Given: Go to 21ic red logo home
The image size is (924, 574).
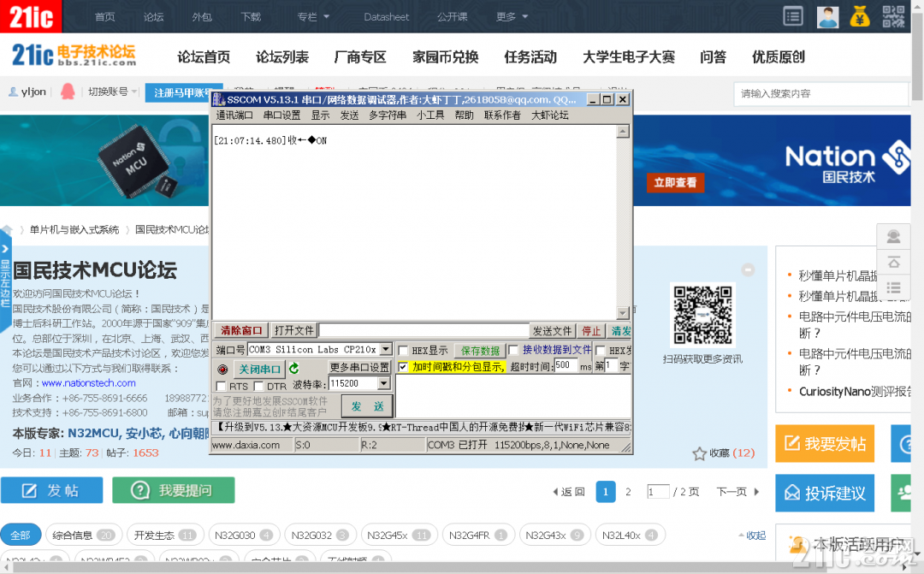Looking at the screenshot, I should (x=31, y=16).
